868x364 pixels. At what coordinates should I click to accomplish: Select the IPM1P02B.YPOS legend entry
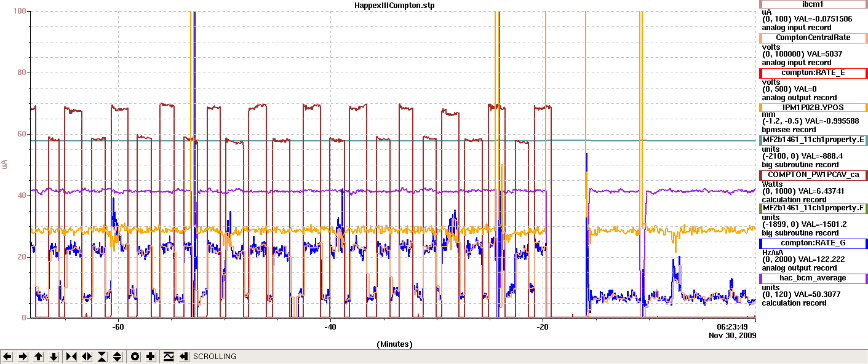click(812, 108)
